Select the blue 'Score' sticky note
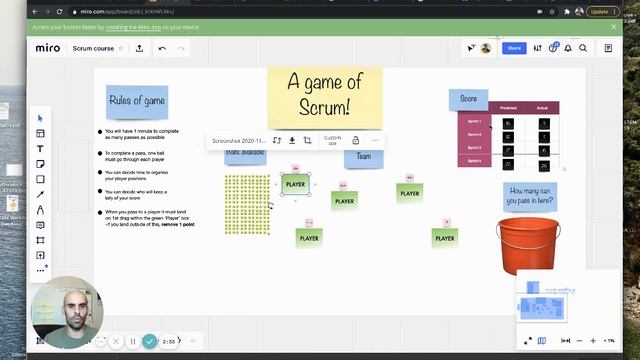Viewport: 640px width, 360px height. pyautogui.click(x=469, y=99)
